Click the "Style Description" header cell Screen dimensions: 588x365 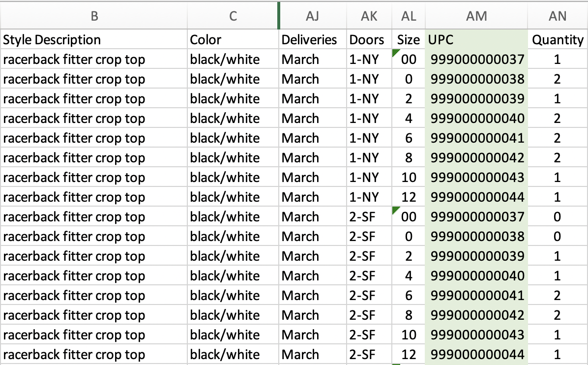coord(94,39)
